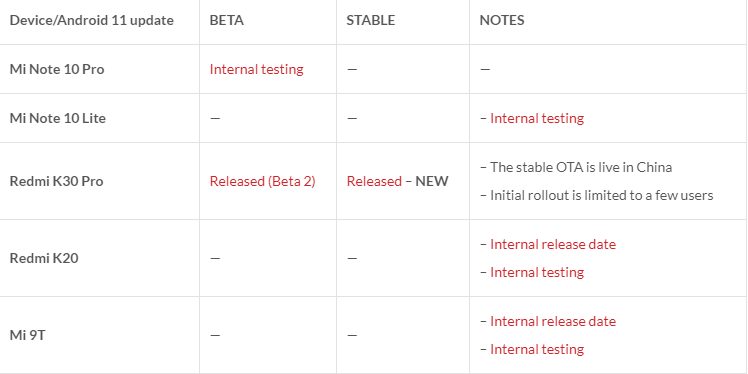Screen dimensions: 748x374
Task: Click the Mi Note 10 Lite device name
Action: (x=58, y=118)
